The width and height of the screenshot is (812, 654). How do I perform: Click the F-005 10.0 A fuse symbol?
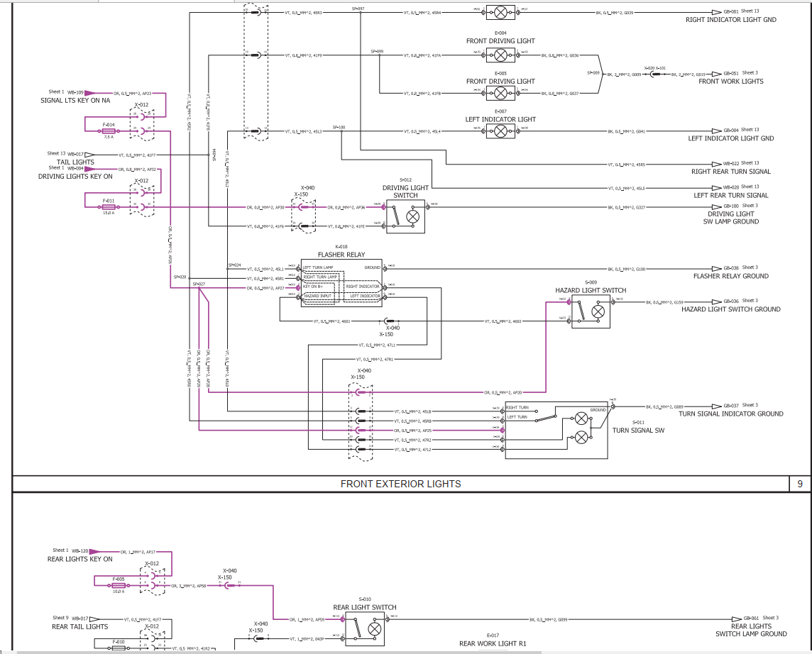click(119, 585)
